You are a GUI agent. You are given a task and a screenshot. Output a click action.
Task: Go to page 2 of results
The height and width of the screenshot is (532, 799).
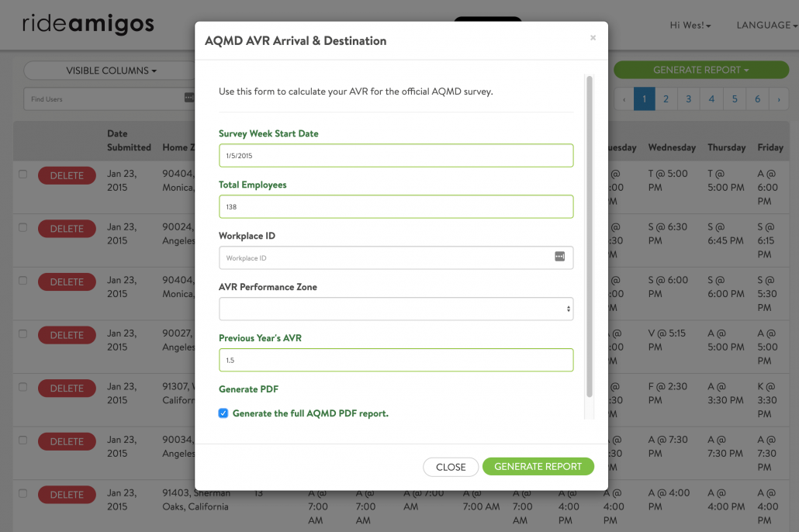pyautogui.click(x=666, y=98)
